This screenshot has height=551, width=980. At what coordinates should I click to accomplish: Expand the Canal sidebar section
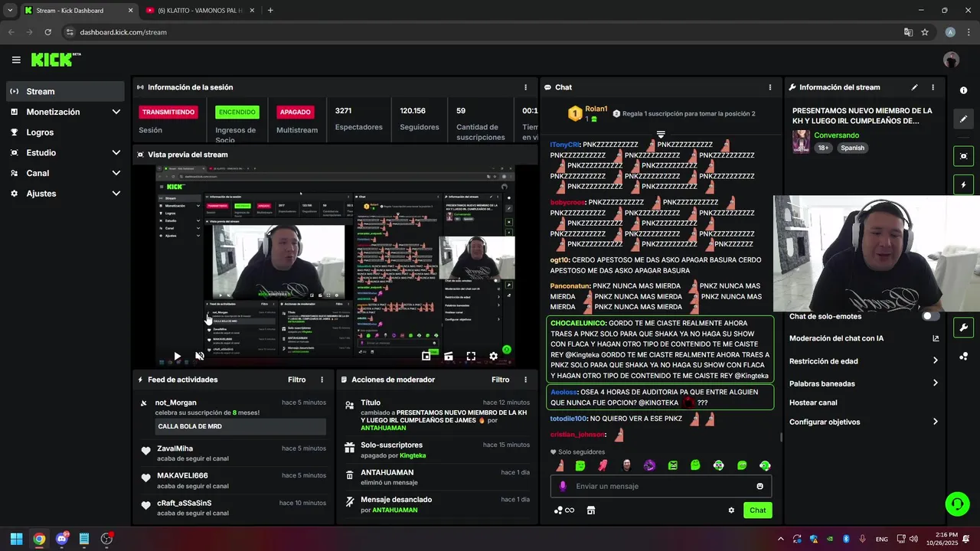point(116,173)
